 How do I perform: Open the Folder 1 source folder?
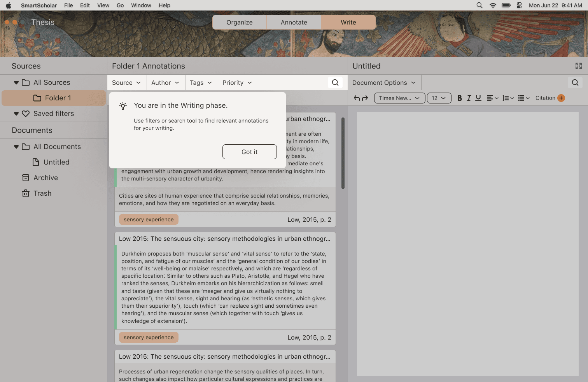tap(54, 98)
